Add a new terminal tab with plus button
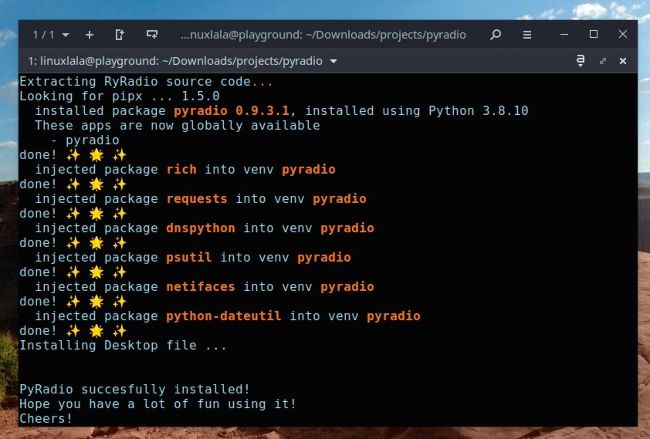The height and width of the screenshot is (439, 650). click(89, 35)
